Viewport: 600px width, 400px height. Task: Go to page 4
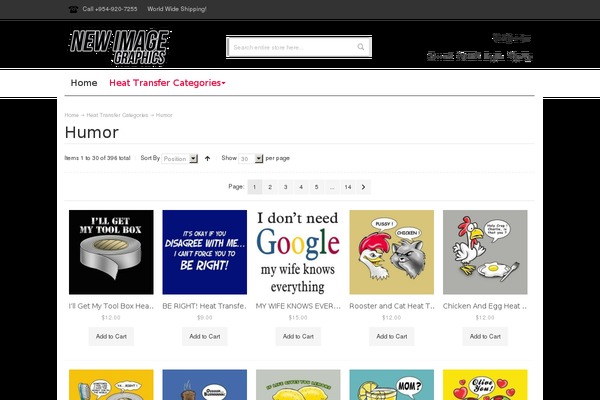pyautogui.click(x=301, y=187)
